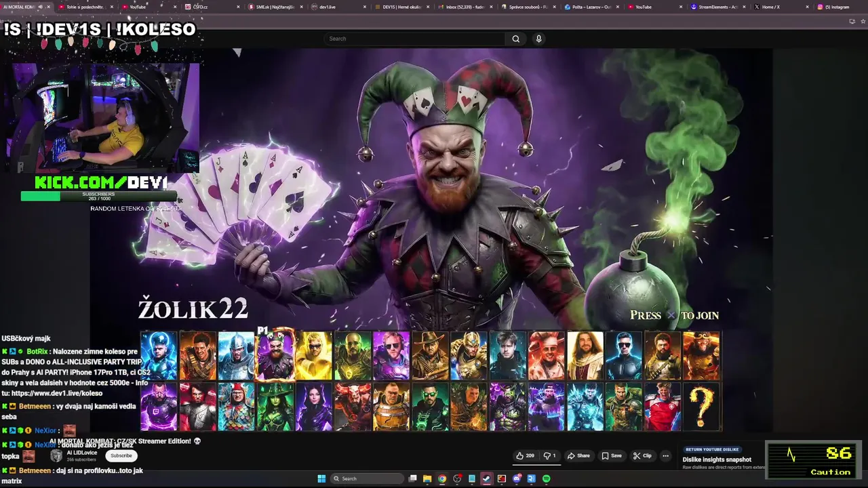This screenshot has width=868, height=488.
Task: Select the red horned demon character
Action: [x=353, y=407]
